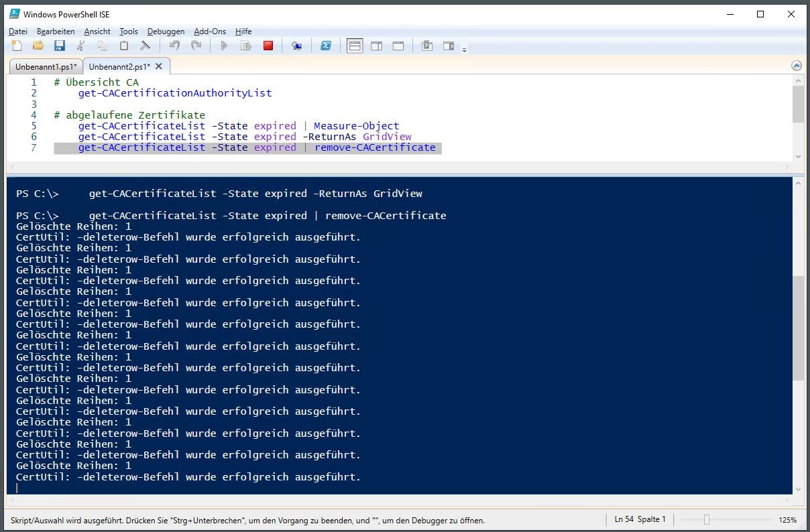Show script pane at top layout icon

pyautogui.click(x=355, y=46)
